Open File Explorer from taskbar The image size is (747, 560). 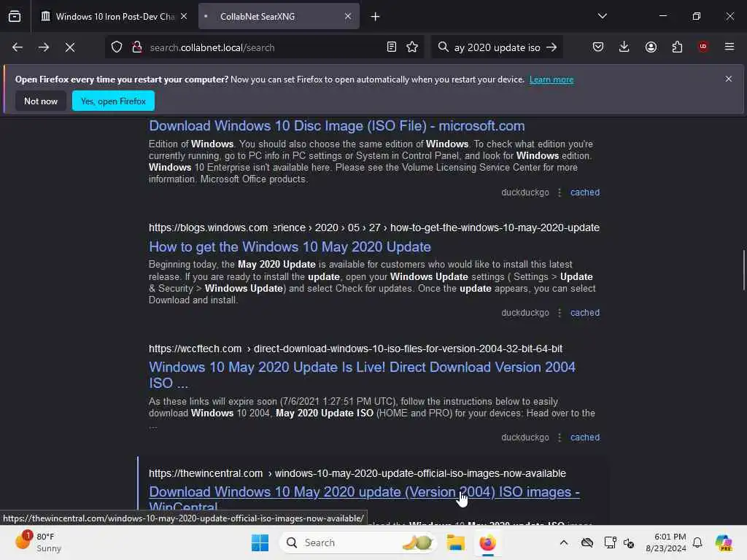pyautogui.click(x=455, y=542)
